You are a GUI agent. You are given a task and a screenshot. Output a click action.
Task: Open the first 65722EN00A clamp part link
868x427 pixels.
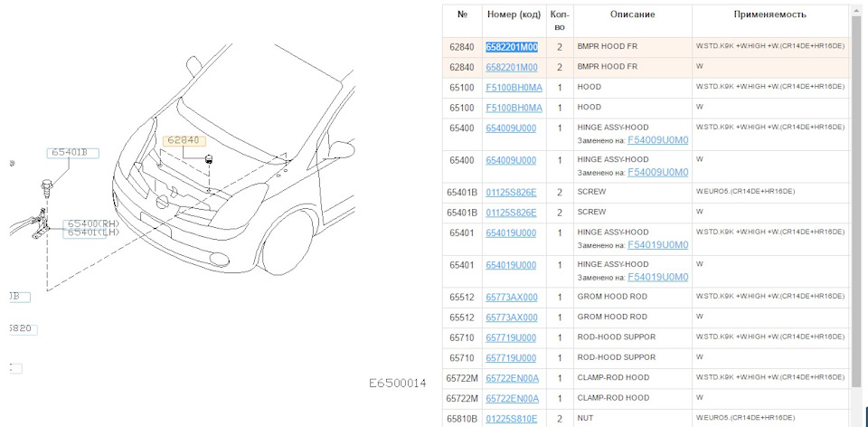(513, 378)
